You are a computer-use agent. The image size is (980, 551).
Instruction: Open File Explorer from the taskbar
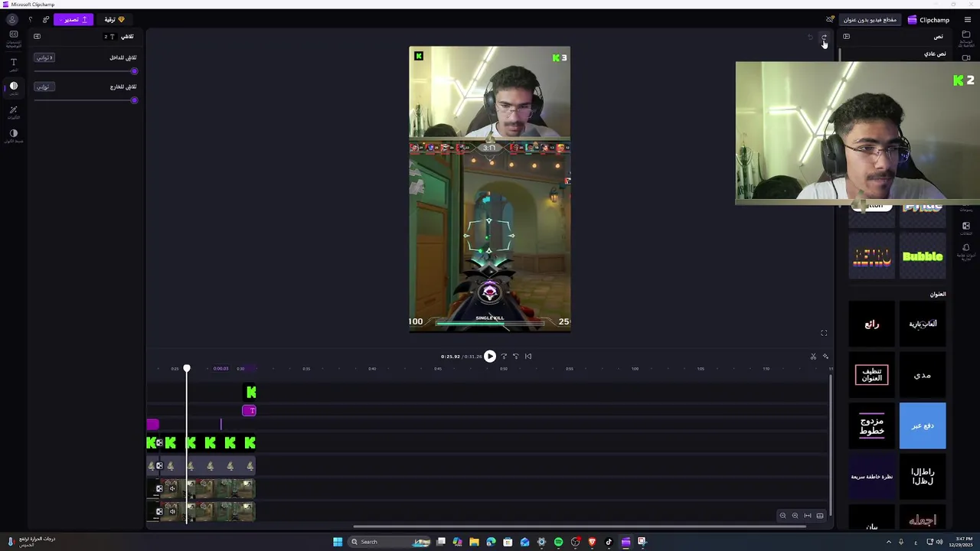[474, 542]
